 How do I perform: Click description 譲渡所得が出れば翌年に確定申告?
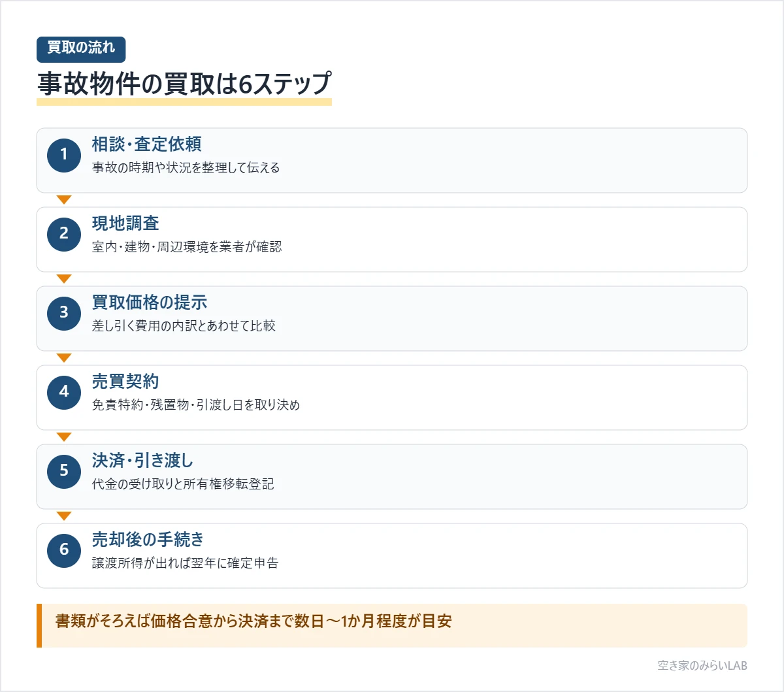pos(186,563)
